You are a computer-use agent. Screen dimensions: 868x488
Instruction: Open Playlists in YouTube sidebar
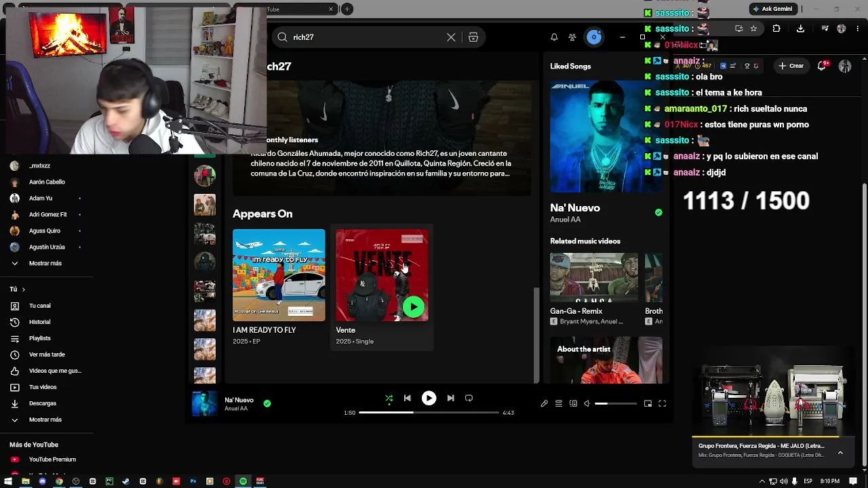[40, 338]
